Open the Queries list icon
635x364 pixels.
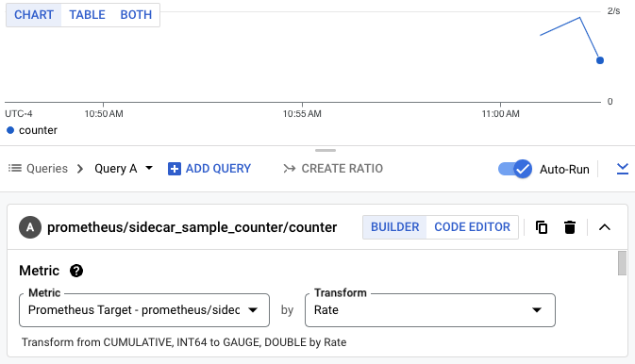click(x=15, y=168)
